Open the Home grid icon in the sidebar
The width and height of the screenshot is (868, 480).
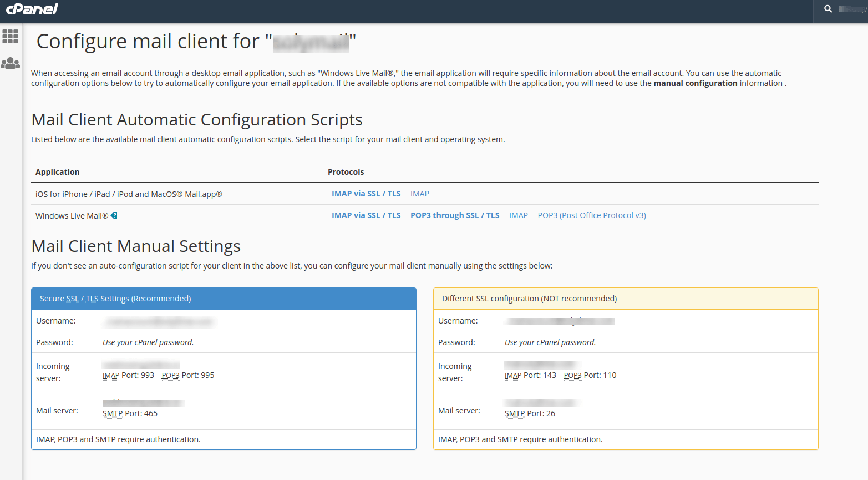(11, 37)
